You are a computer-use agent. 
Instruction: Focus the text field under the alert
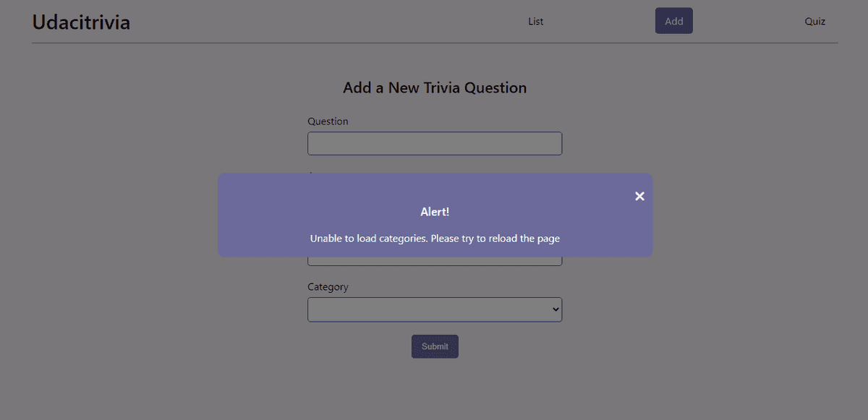click(x=434, y=260)
